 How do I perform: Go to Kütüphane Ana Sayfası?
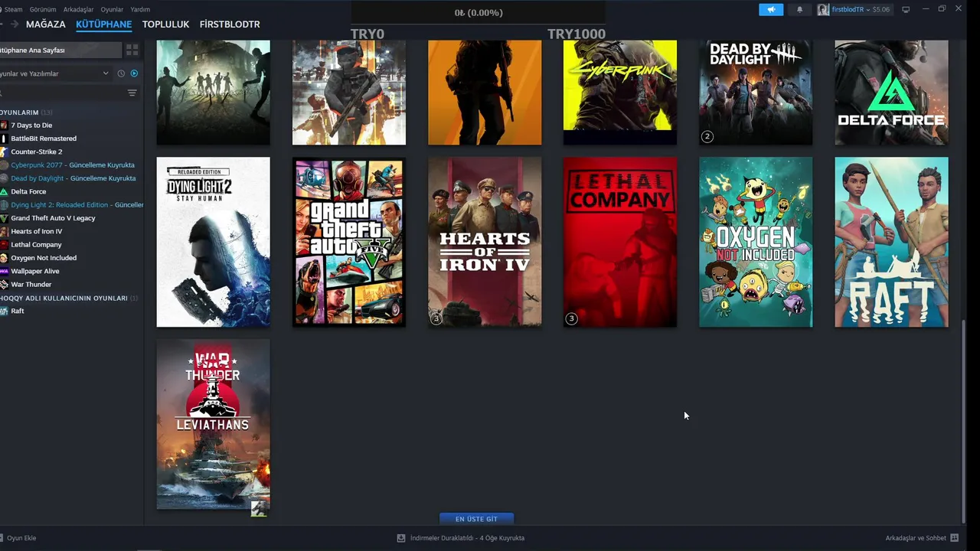point(60,50)
